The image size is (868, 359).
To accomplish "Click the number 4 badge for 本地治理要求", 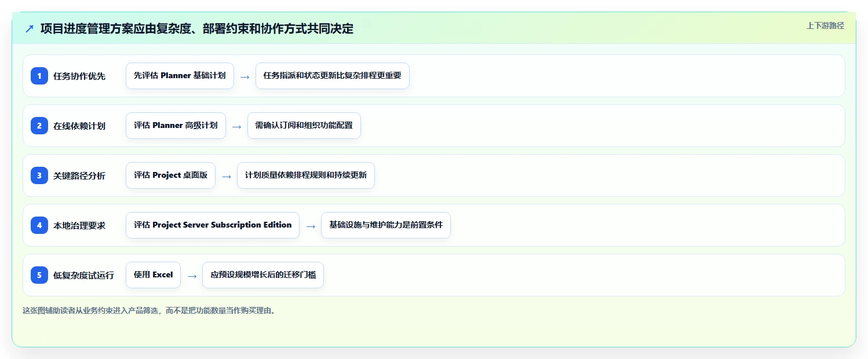I will point(39,225).
